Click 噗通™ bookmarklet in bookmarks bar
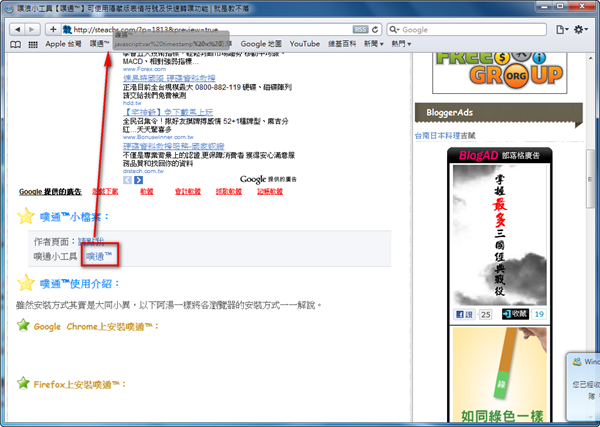 pyautogui.click(x=99, y=44)
